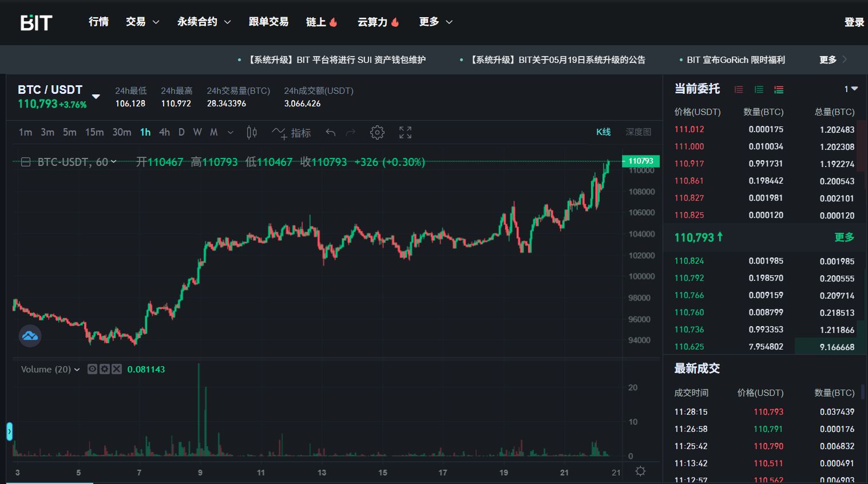Open order book depth precision dropdown
The height and width of the screenshot is (484, 868).
pos(851,89)
